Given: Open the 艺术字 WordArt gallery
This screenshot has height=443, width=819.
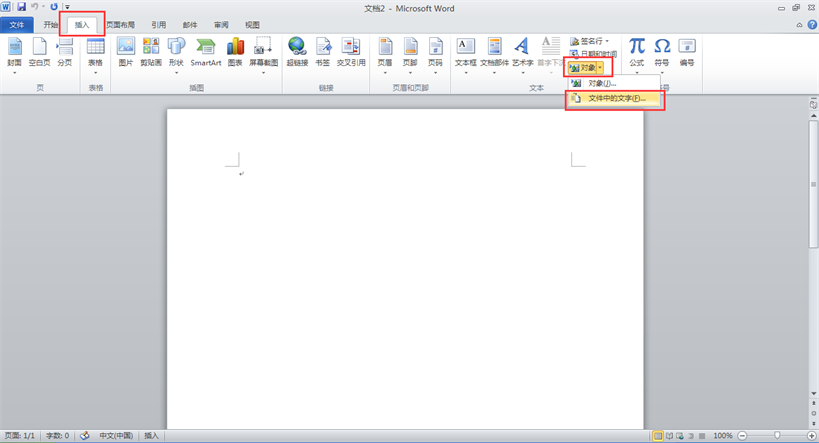Looking at the screenshot, I should [521, 52].
